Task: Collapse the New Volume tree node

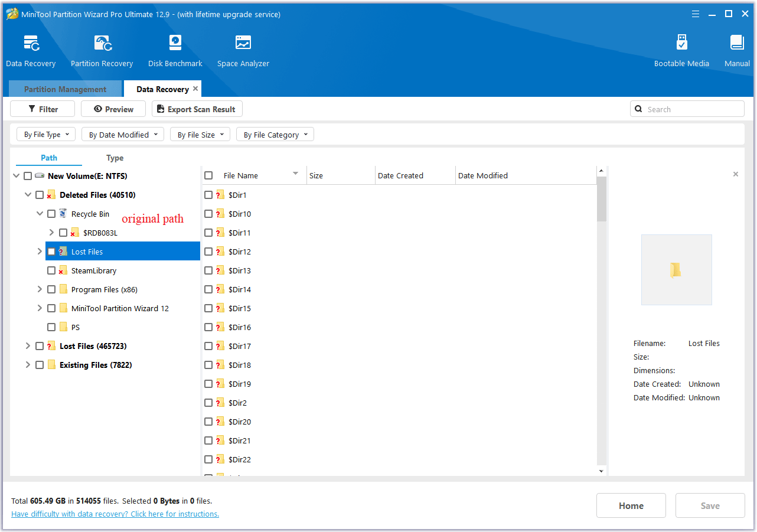Action: [x=16, y=176]
